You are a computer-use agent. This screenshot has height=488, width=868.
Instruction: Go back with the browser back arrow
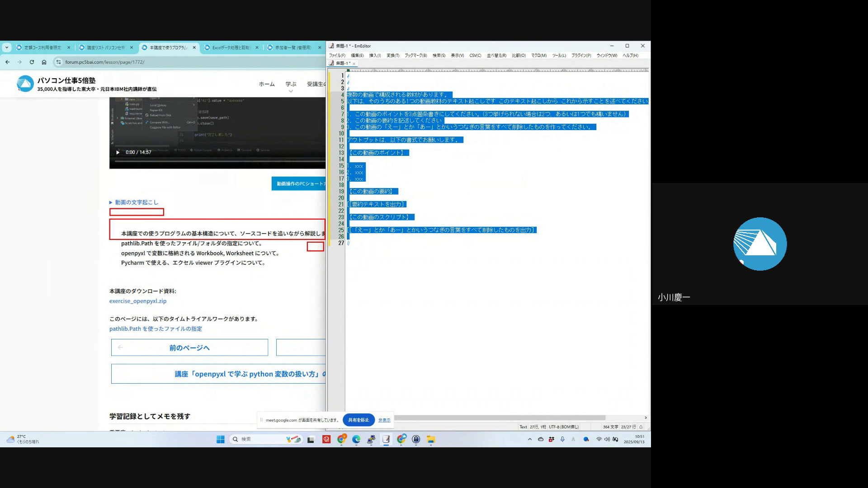pos(7,62)
